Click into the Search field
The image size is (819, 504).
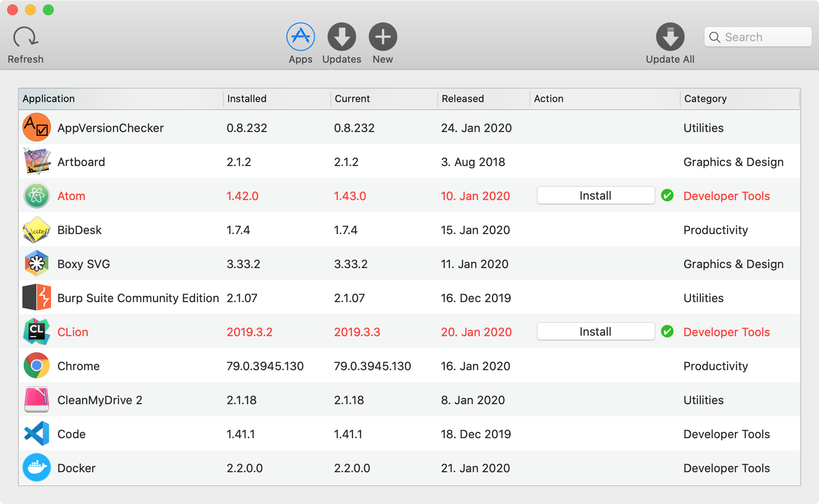click(758, 37)
